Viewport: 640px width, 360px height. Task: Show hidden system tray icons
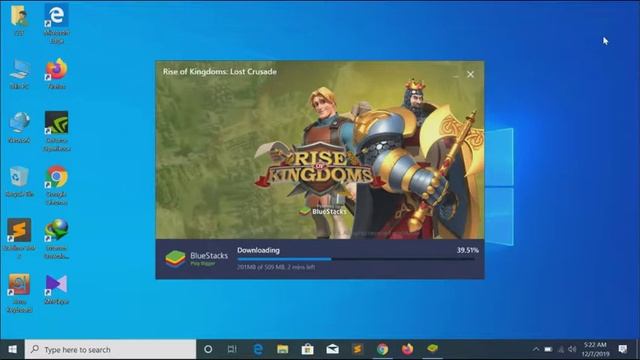tap(536, 349)
